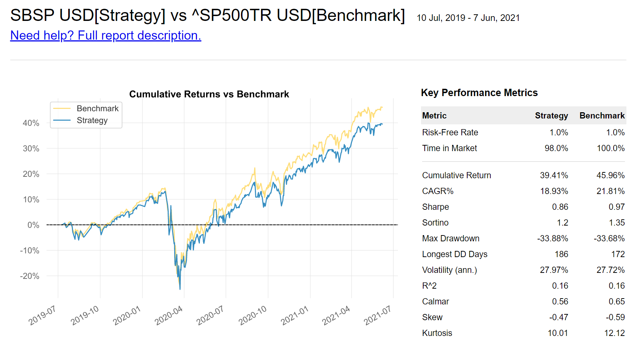Click the Volatility value '27.72%'
This screenshot has width=644, height=340.
(x=610, y=270)
